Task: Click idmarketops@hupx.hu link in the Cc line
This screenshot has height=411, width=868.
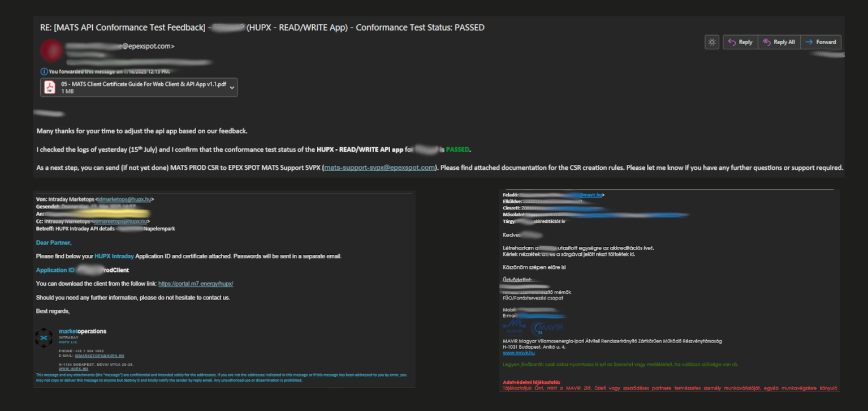Action: [x=120, y=221]
